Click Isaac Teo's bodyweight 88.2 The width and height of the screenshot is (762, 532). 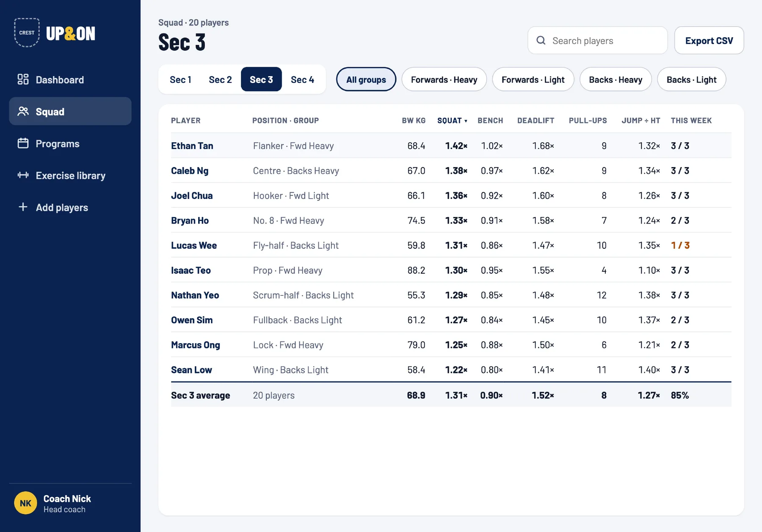click(416, 270)
